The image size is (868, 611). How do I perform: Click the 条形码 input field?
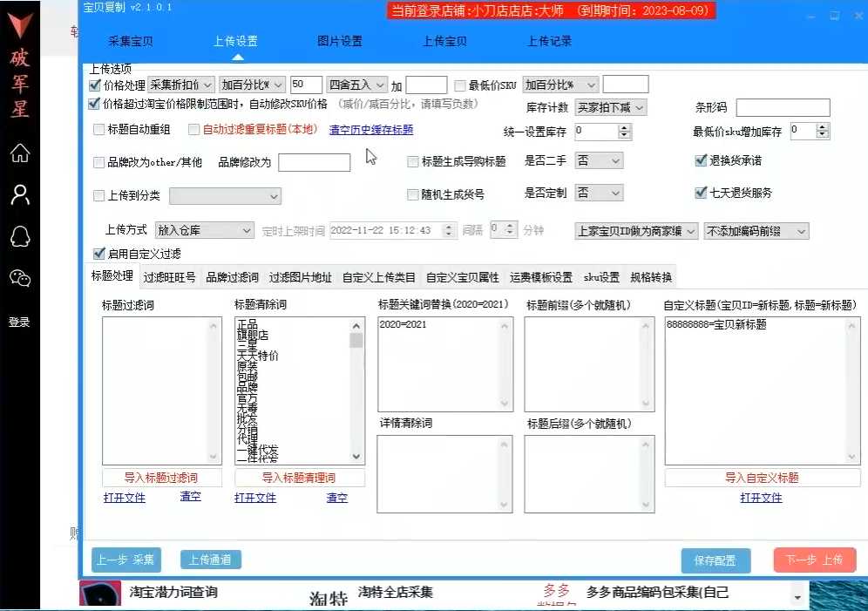(783, 107)
